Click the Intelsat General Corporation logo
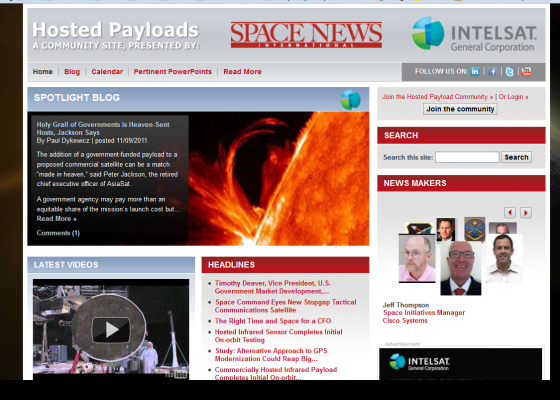This screenshot has width=560, height=400. (474, 34)
